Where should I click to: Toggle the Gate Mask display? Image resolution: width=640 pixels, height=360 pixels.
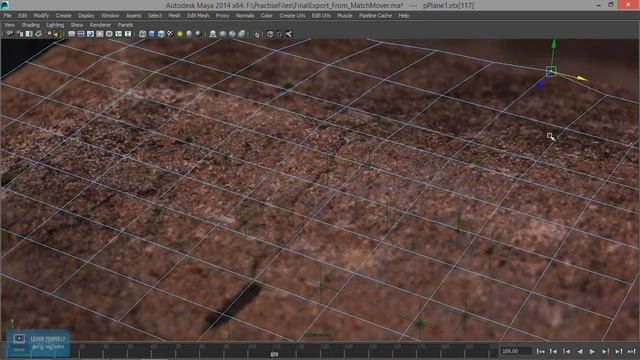(x=100, y=34)
